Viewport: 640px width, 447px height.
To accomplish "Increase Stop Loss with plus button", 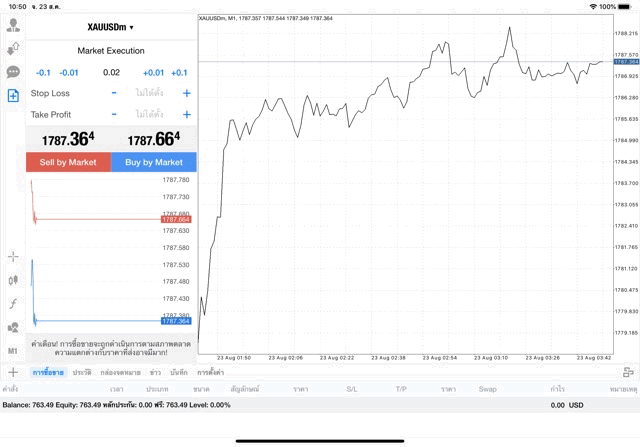I will click(186, 93).
